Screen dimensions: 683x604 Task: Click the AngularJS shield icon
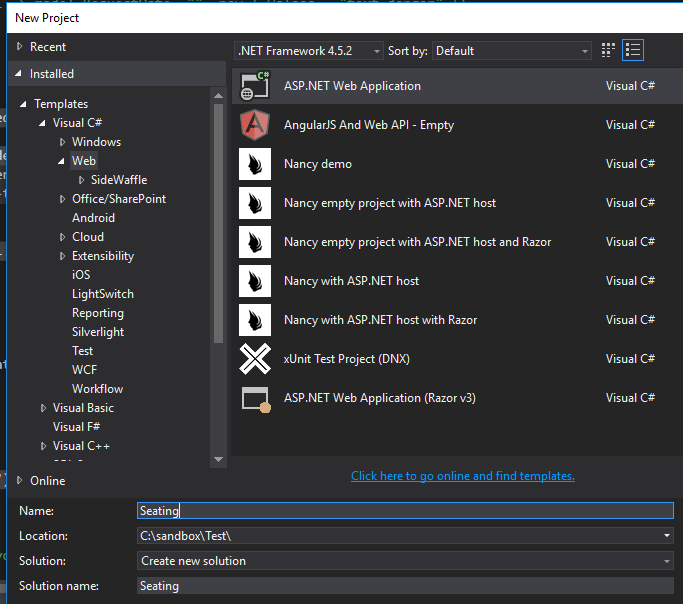point(255,125)
